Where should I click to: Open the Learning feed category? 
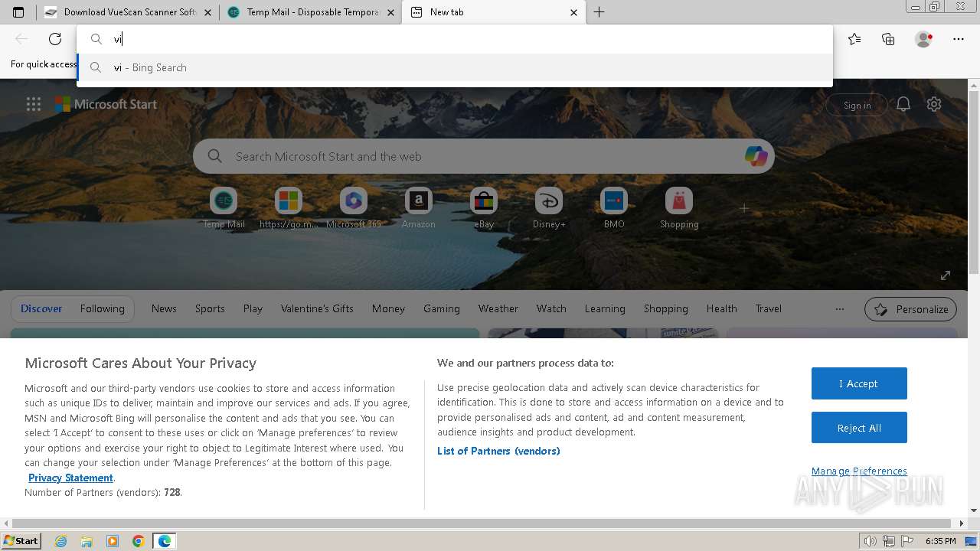605,309
